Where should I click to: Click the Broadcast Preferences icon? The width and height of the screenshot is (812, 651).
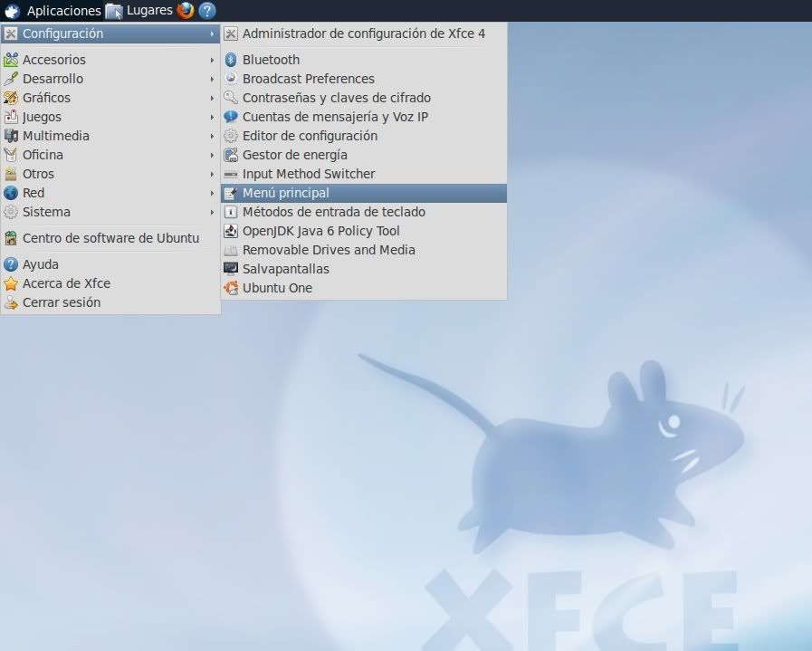(231, 79)
